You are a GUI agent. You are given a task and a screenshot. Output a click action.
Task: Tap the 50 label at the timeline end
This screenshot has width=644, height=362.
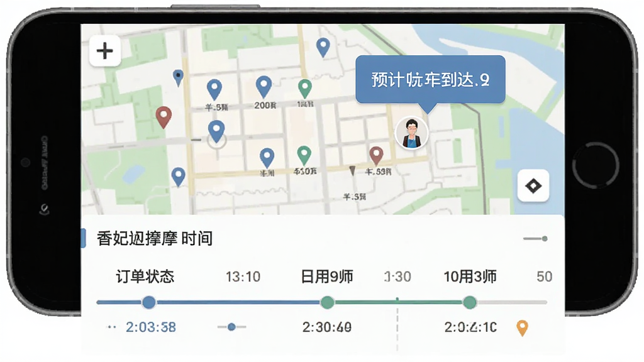[544, 277]
